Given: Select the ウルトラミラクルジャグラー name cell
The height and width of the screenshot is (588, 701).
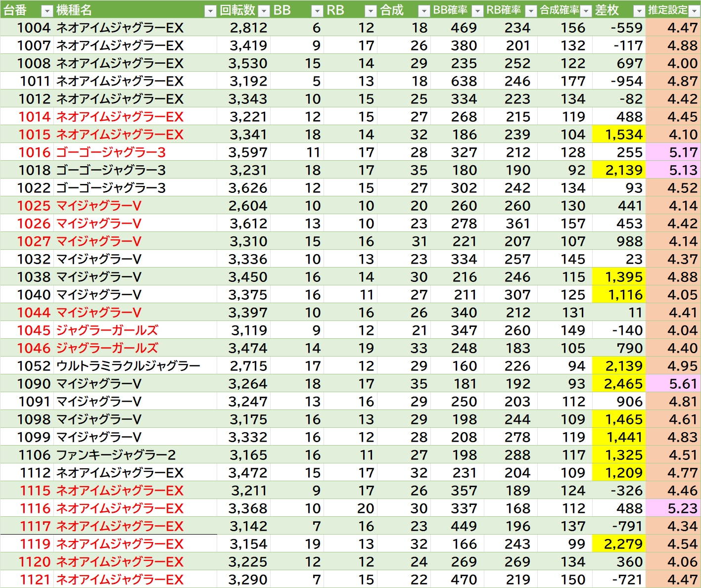Looking at the screenshot, I should pyautogui.click(x=129, y=366).
